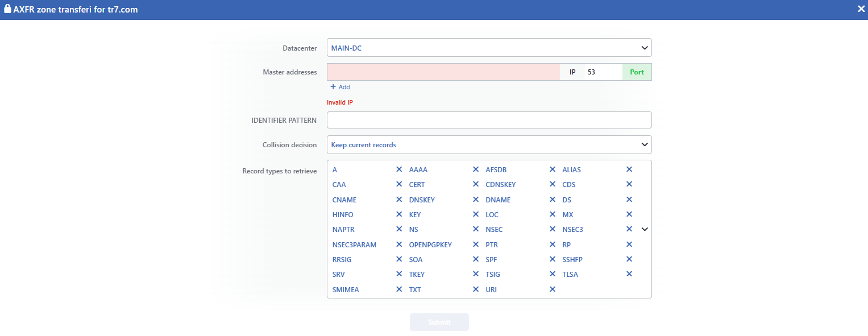
Task: Remove the CERT record type tag
Action: coord(476,184)
